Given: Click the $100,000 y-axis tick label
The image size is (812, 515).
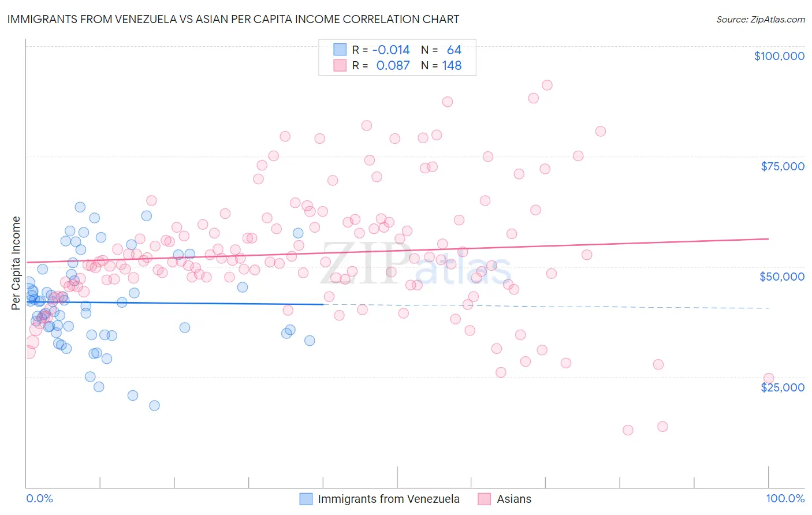Looking at the screenshot, I should coord(779,56).
